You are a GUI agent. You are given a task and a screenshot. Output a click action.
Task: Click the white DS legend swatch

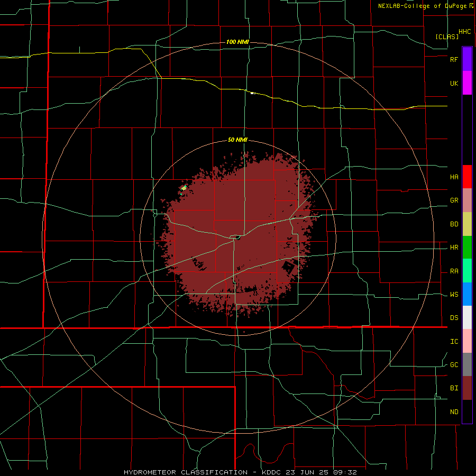467,317
